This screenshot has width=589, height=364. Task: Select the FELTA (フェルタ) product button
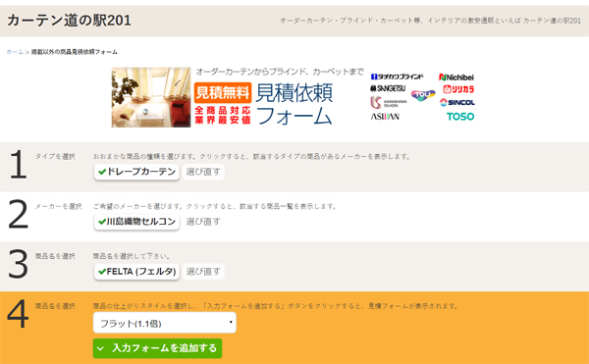point(136,272)
